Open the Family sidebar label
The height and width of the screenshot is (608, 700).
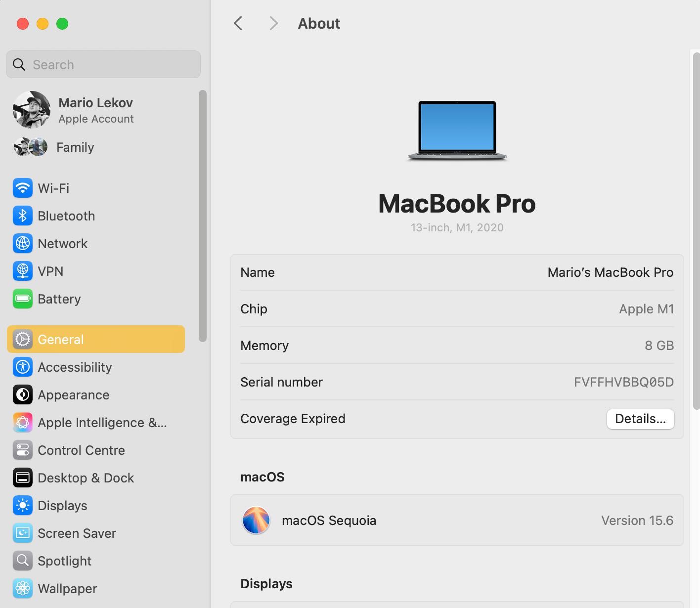(75, 147)
